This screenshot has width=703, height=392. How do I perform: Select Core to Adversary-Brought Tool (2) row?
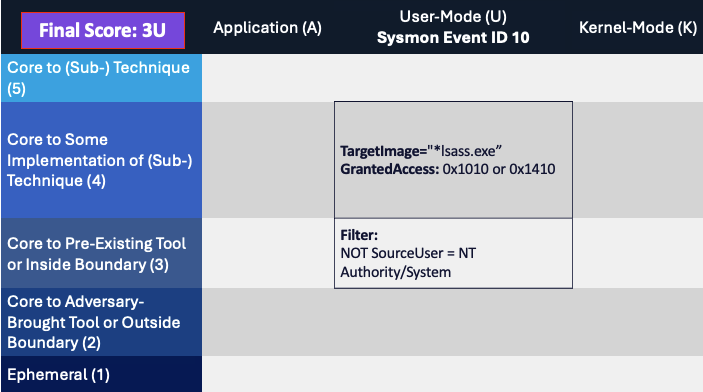(101, 322)
